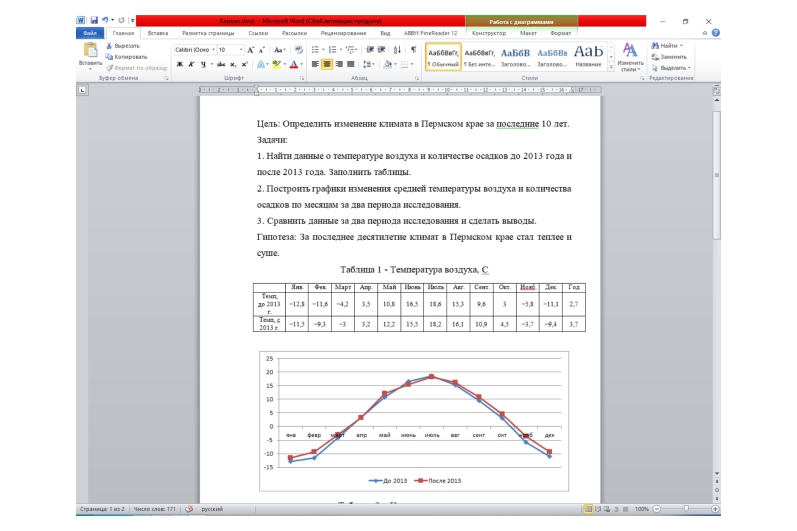Open Word help question mark icon
The image size is (797, 531).
pos(716,33)
